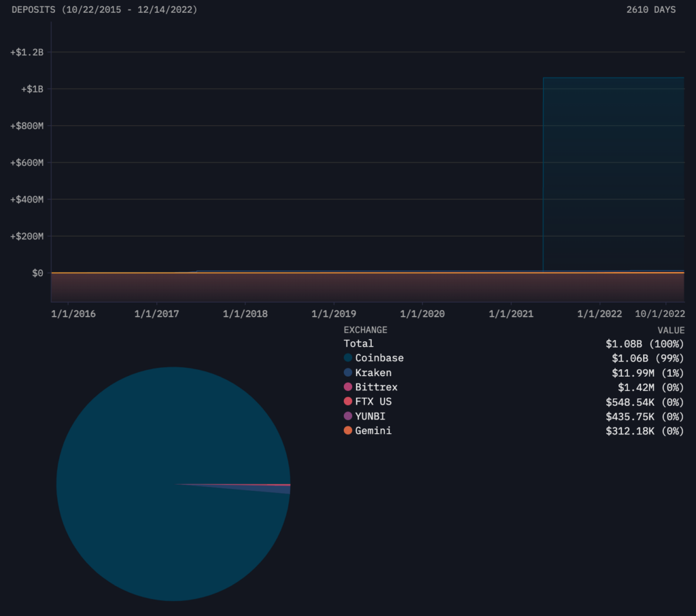The width and height of the screenshot is (696, 616).
Task: Click the $1.06B (99%) Coinbase value
Action: [648, 358]
